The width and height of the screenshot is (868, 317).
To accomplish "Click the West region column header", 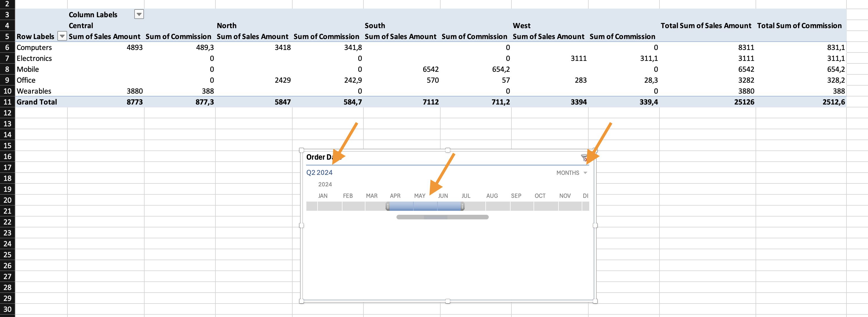I will click(521, 26).
